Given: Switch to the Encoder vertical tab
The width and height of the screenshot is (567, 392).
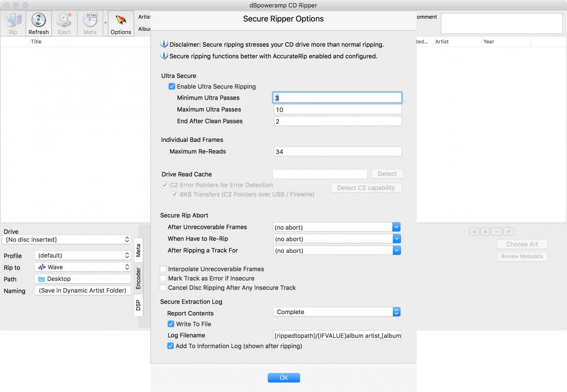Looking at the screenshot, I should click(138, 278).
